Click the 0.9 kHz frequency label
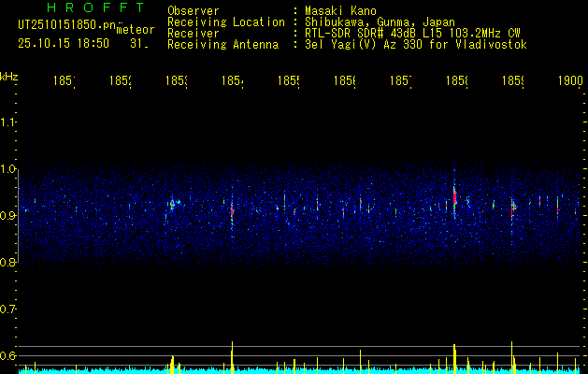This screenshot has width=588, height=374. pos(7,216)
